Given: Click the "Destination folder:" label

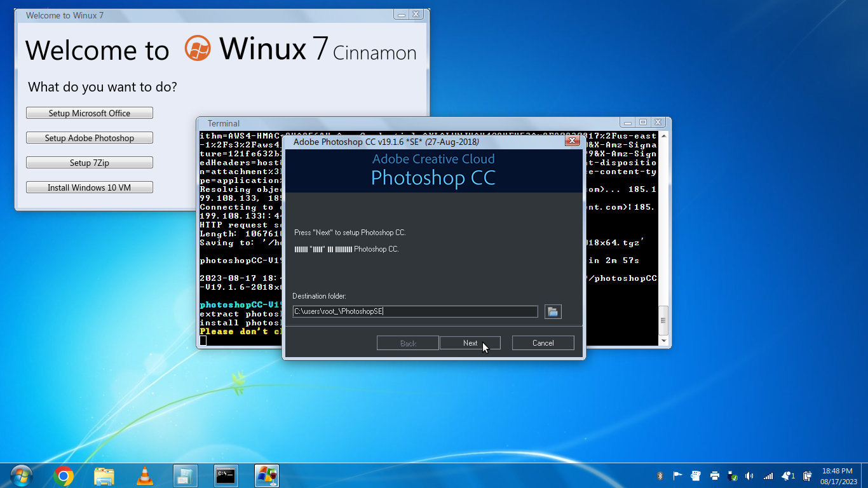Looking at the screenshot, I should point(319,296).
